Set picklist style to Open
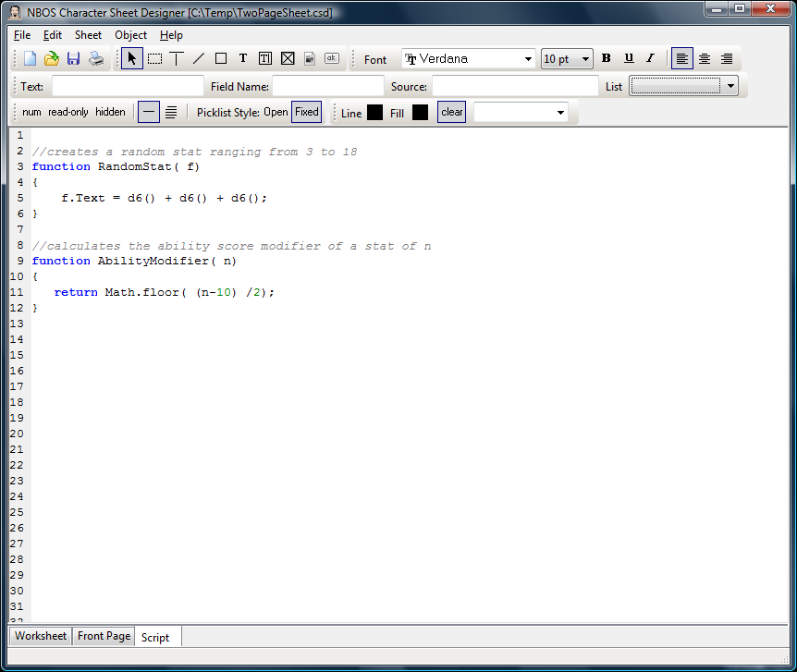The width and height of the screenshot is (797, 672). pos(276,112)
